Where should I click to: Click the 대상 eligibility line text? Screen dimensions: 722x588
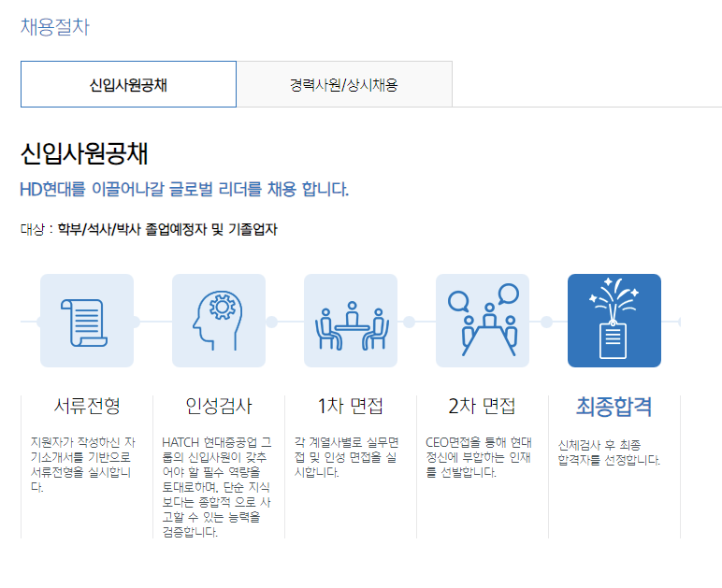tap(149, 229)
